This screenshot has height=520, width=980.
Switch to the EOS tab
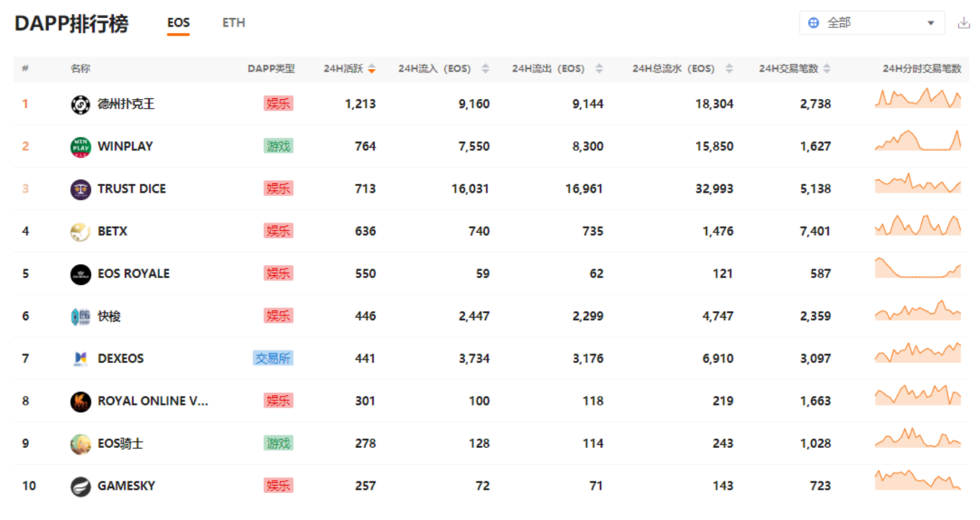point(178,23)
